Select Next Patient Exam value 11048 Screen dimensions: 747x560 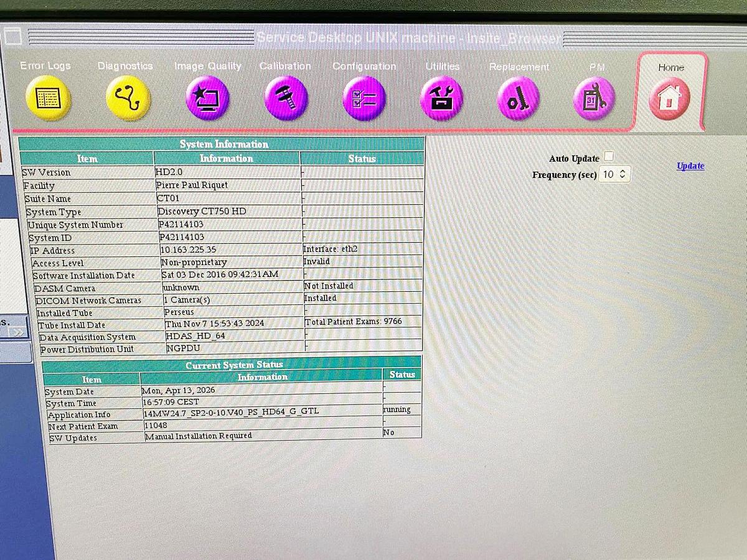[156, 425]
